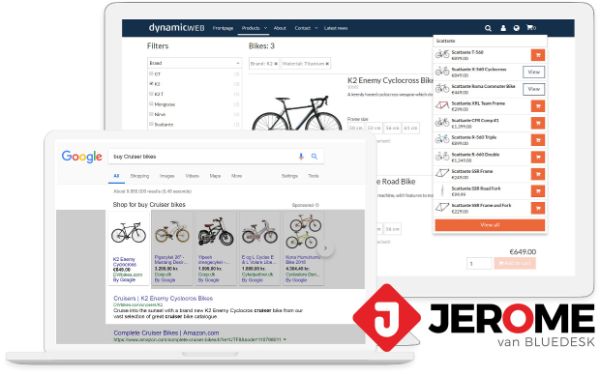Open the Products menu dropdown
This screenshot has width=600, height=376.
pyautogui.click(x=254, y=28)
